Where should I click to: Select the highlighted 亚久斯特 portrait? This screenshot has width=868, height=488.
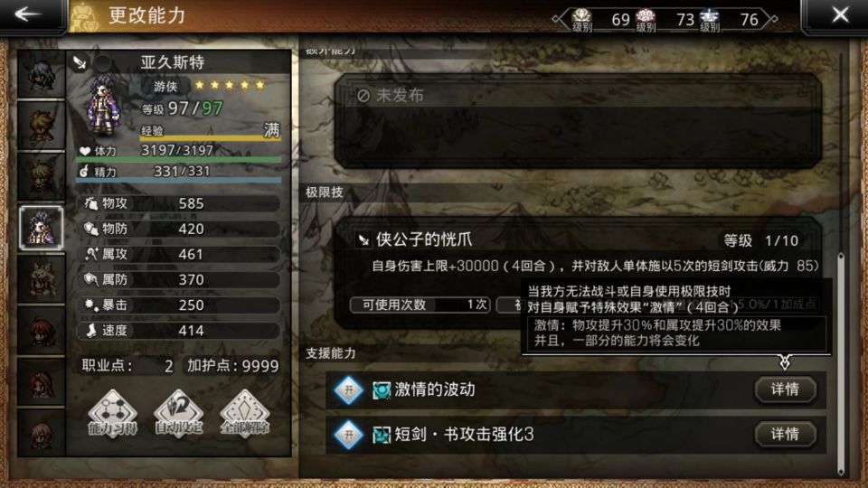click(x=41, y=228)
